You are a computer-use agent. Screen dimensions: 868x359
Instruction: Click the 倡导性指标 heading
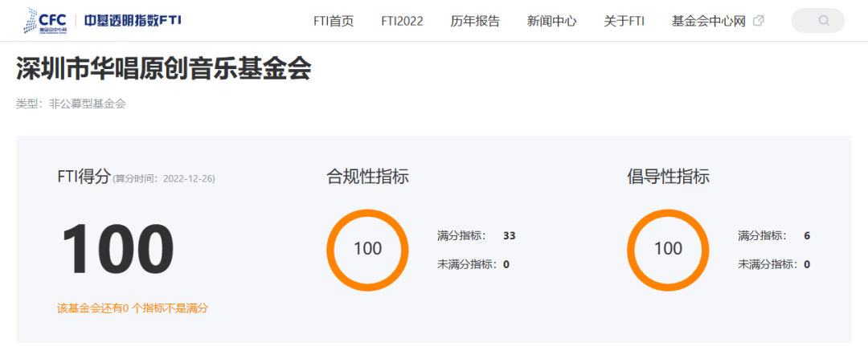tap(668, 177)
